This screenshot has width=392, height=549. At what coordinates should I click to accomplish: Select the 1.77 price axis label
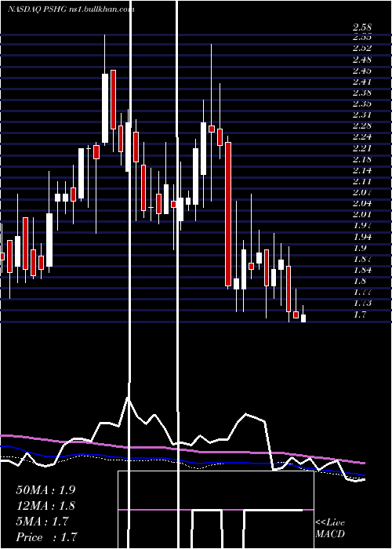pos(362,292)
